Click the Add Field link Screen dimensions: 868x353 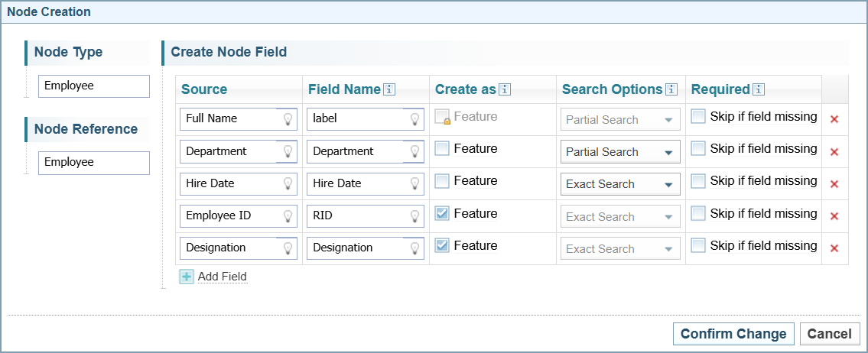tap(222, 277)
